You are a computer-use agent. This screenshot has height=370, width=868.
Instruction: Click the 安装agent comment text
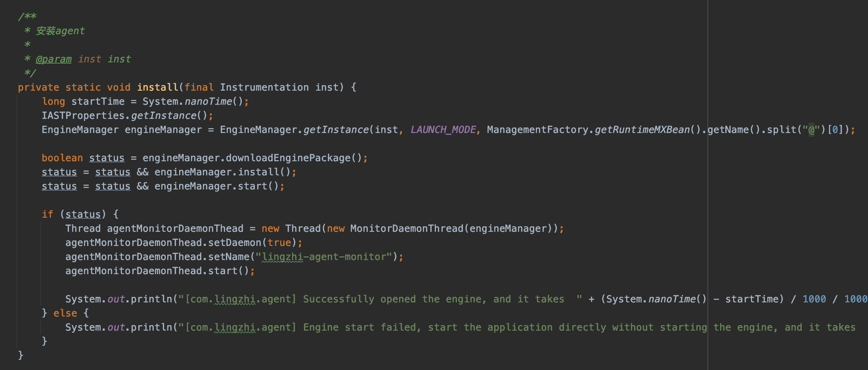pyautogui.click(x=60, y=31)
